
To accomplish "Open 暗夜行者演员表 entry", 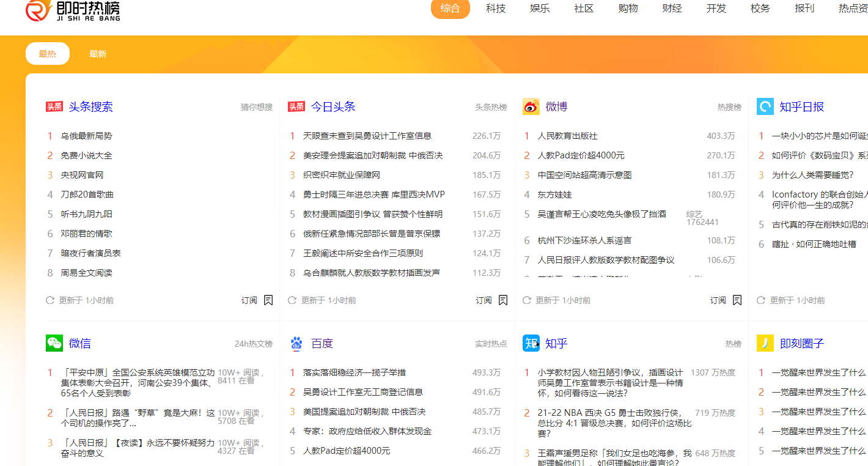I will point(91,253).
